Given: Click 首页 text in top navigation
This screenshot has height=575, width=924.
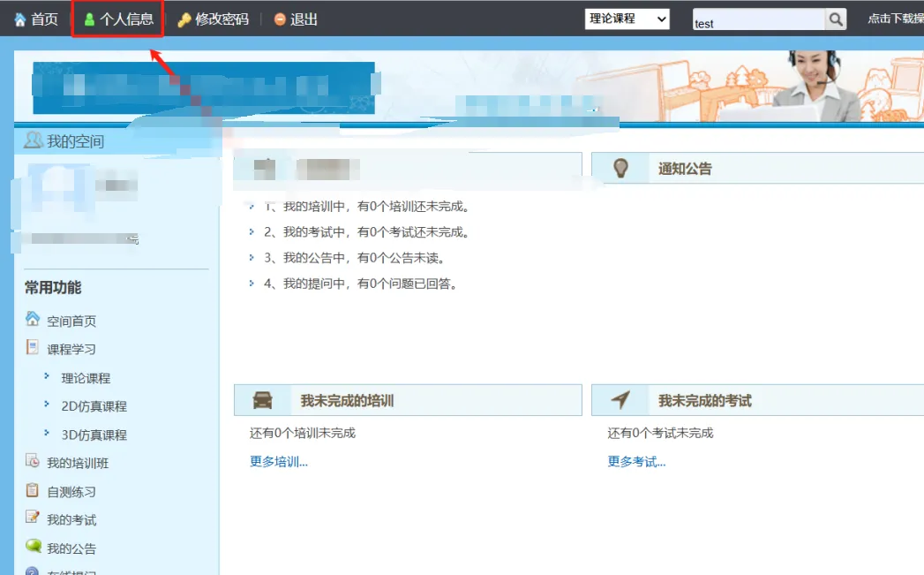Looking at the screenshot, I should pos(44,19).
